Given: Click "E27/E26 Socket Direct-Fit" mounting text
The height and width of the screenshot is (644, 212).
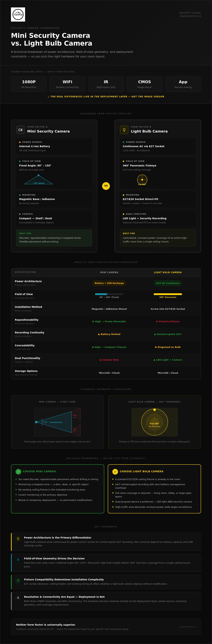Looking at the screenshot, I should pos(140,199).
